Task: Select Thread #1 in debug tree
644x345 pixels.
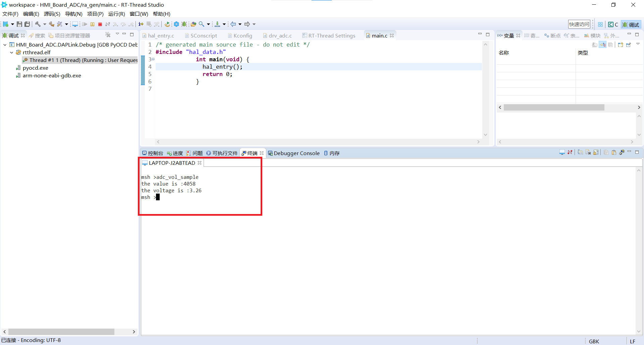Action: 80,60
